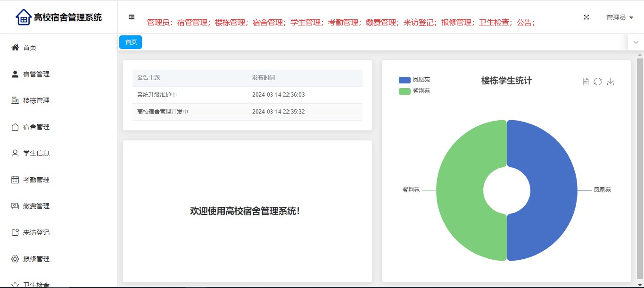The image size is (644, 288).
Task: Open the chart data view icon
Action: [586, 82]
